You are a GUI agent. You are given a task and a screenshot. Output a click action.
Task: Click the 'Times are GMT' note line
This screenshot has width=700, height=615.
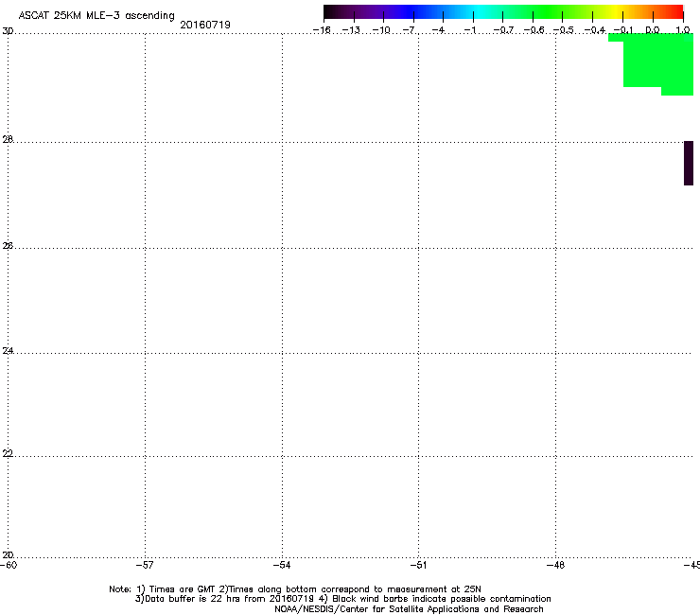pos(295,589)
